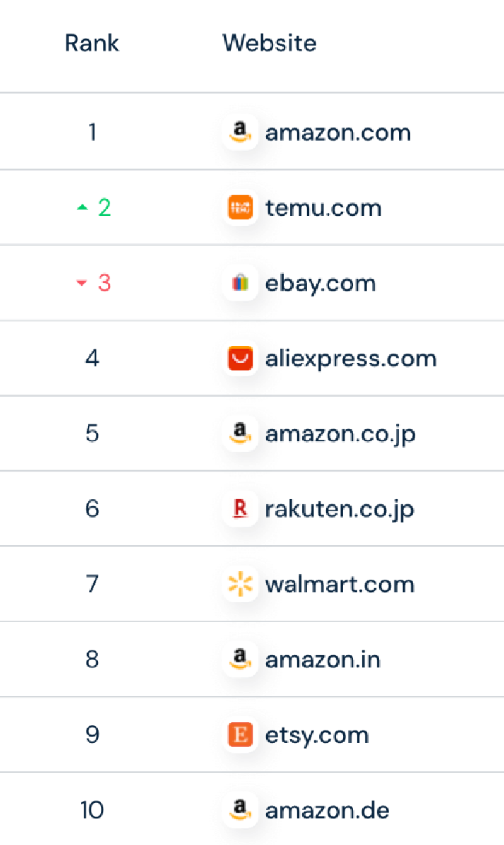Click the amazon.de favicon icon
Image resolution: width=504 pixels, height=845 pixels.
[240, 810]
